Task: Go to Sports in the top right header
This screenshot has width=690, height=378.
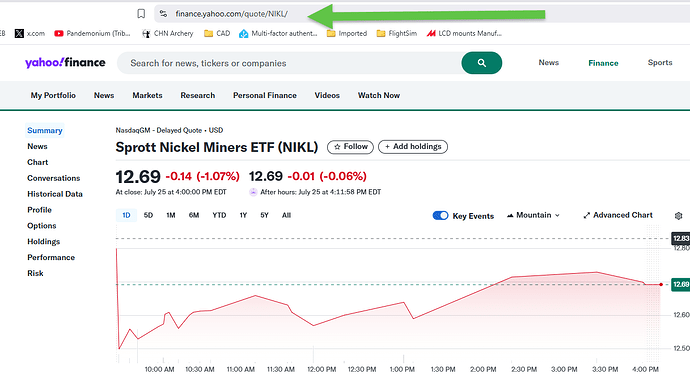Action: tap(660, 62)
